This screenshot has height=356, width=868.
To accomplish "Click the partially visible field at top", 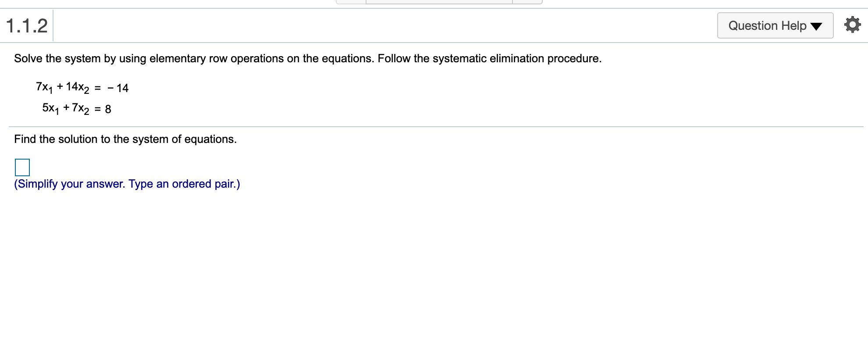I will click(x=438, y=2).
